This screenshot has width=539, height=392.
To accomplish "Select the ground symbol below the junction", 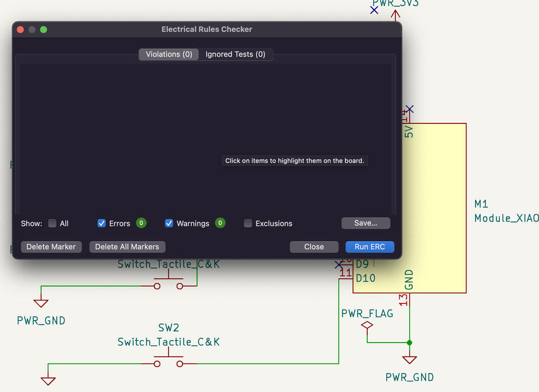I will tap(409, 359).
